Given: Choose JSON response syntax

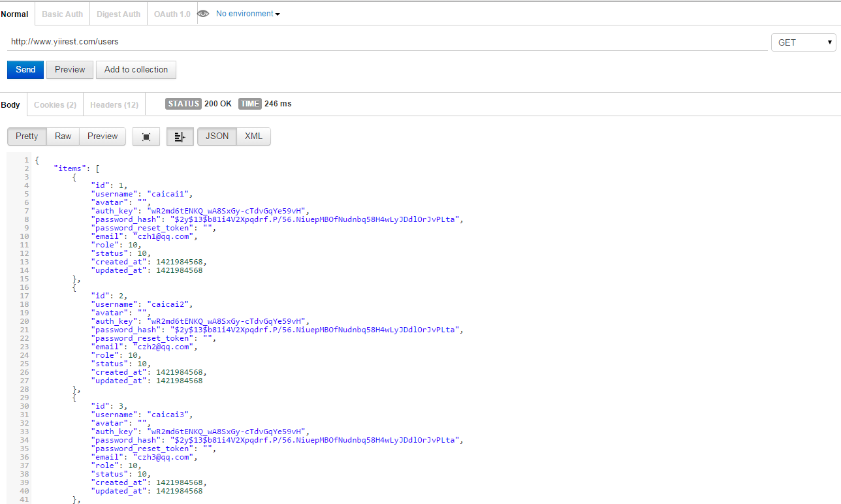Looking at the screenshot, I should [217, 136].
